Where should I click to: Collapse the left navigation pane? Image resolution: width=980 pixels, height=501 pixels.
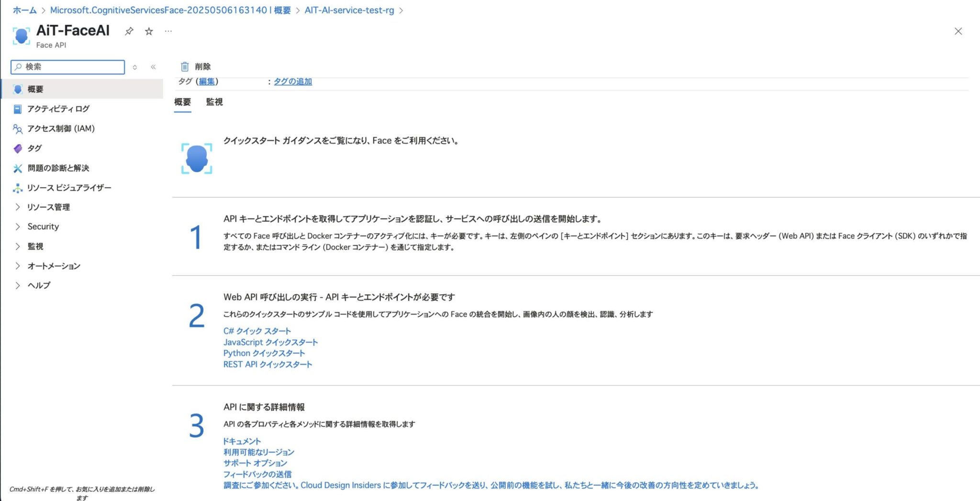[x=153, y=67]
